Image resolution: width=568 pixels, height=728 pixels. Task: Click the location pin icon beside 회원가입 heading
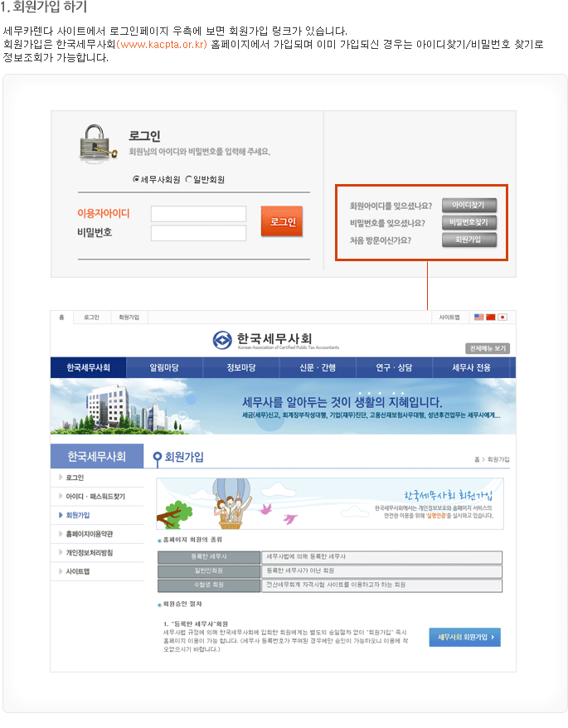[157, 458]
